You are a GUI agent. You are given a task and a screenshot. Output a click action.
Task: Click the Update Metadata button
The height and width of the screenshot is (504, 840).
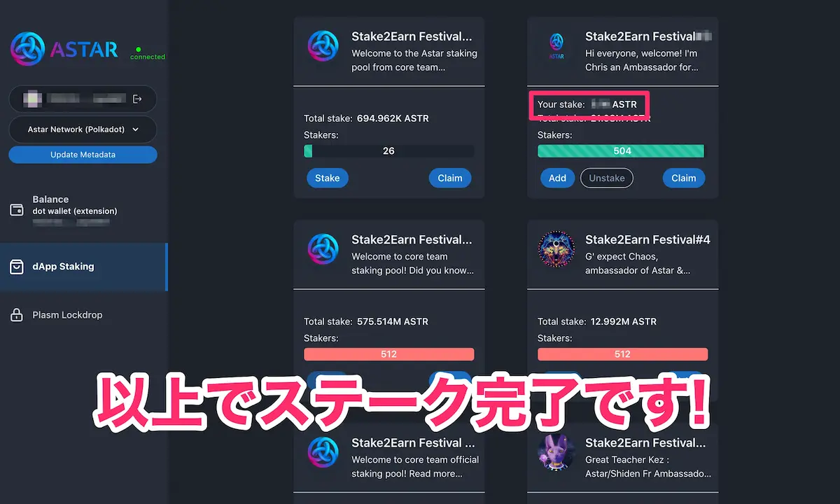(83, 155)
